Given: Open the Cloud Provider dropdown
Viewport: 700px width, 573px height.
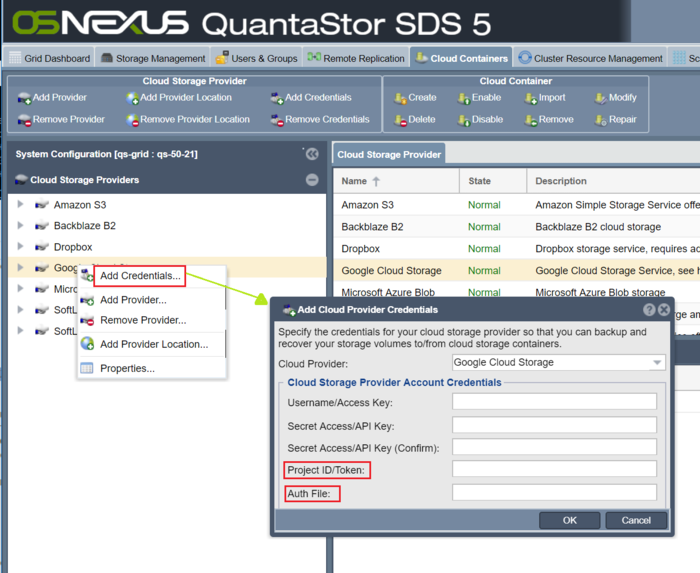Looking at the screenshot, I should coord(656,363).
